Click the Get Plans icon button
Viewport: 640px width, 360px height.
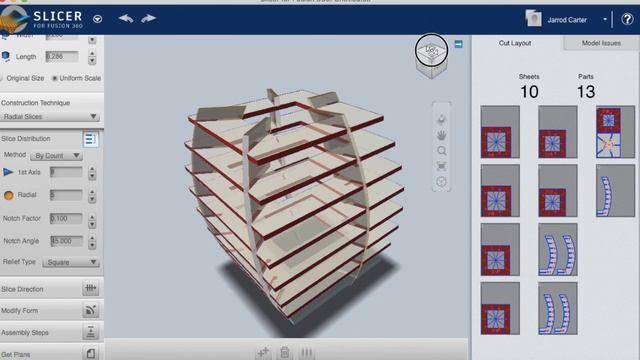click(90, 353)
